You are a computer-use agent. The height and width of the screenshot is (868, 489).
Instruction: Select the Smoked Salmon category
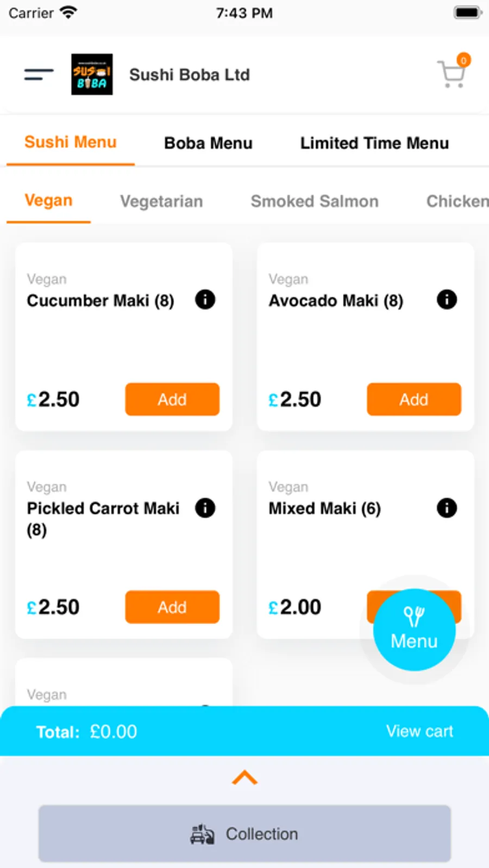pyautogui.click(x=315, y=201)
